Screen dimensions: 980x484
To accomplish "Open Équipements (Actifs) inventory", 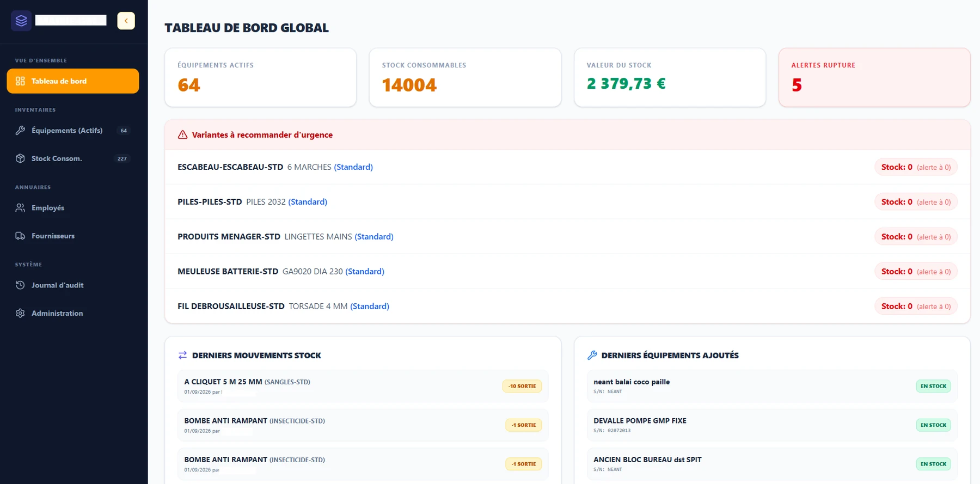I will (73, 131).
